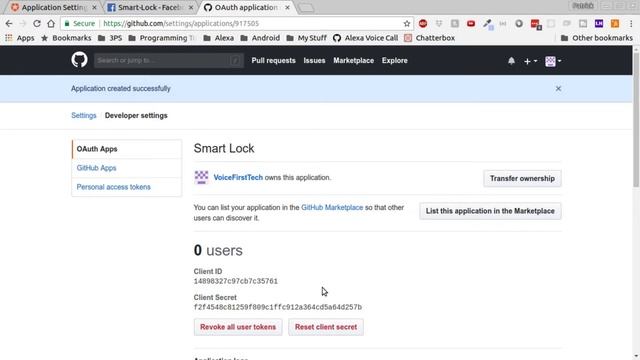The height and width of the screenshot is (360, 640).
Task: Open the Alexa bookmark folder
Action: point(218,38)
